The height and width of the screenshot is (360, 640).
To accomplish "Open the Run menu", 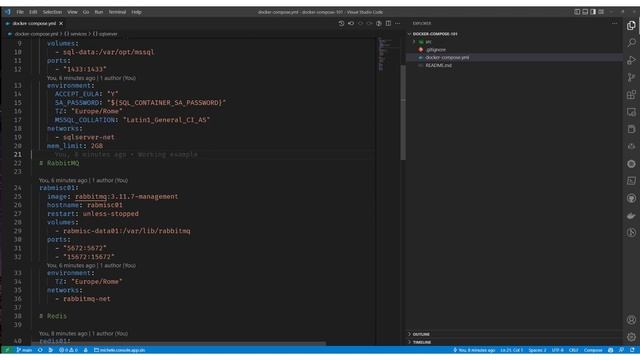I will pos(99,12).
